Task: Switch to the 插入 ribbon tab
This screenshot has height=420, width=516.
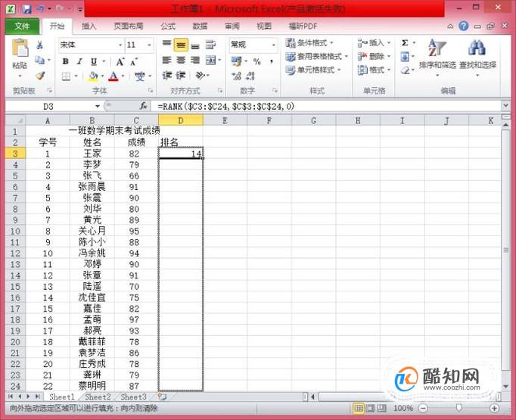Action: [89, 26]
